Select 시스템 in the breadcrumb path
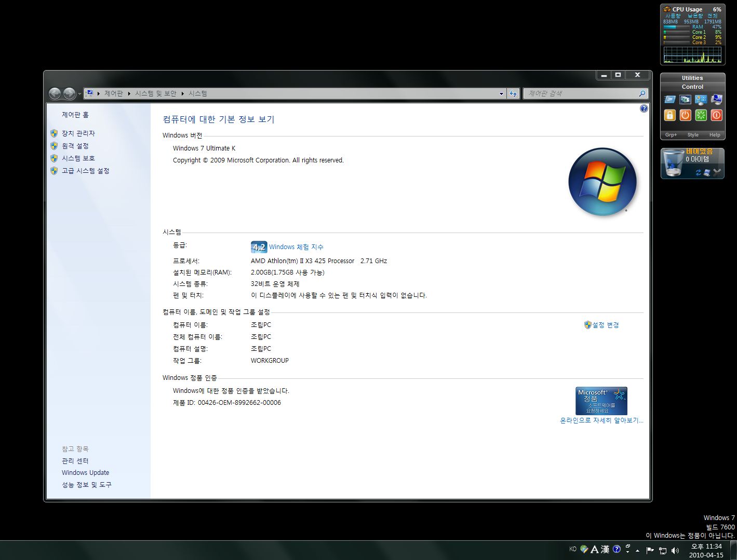 198,93
